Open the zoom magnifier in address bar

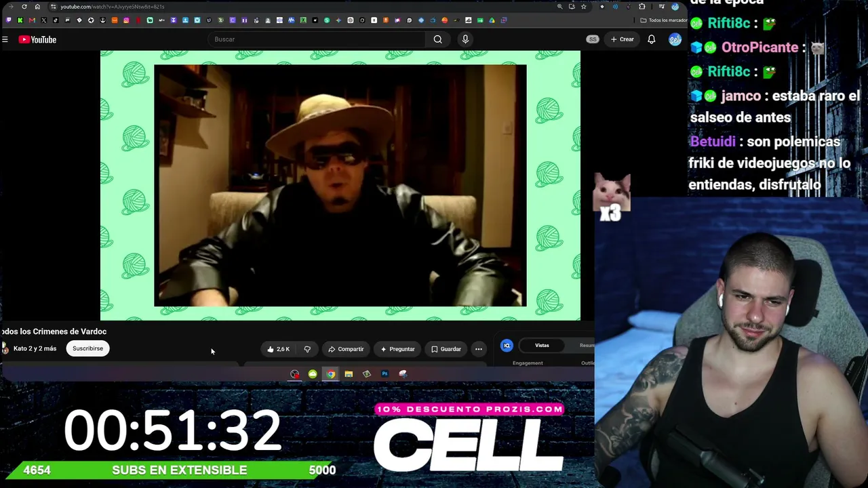(x=559, y=7)
